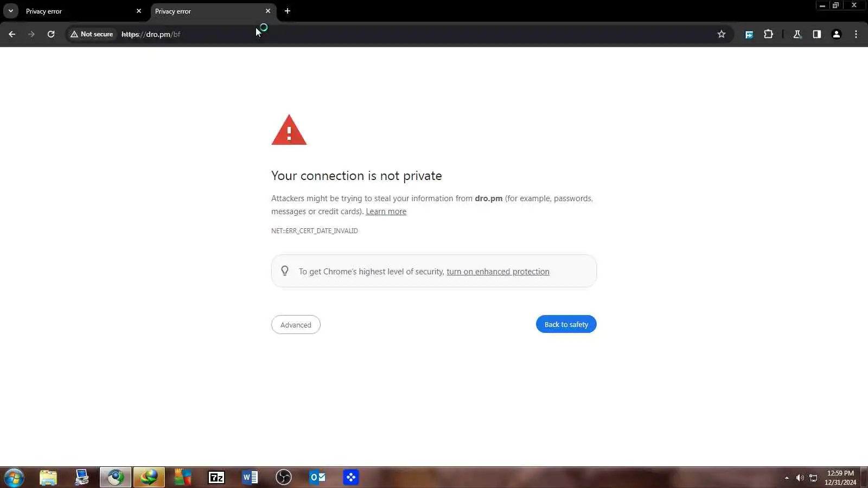Click the Advanced button
The width and height of the screenshot is (868, 488).
[296, 325]
